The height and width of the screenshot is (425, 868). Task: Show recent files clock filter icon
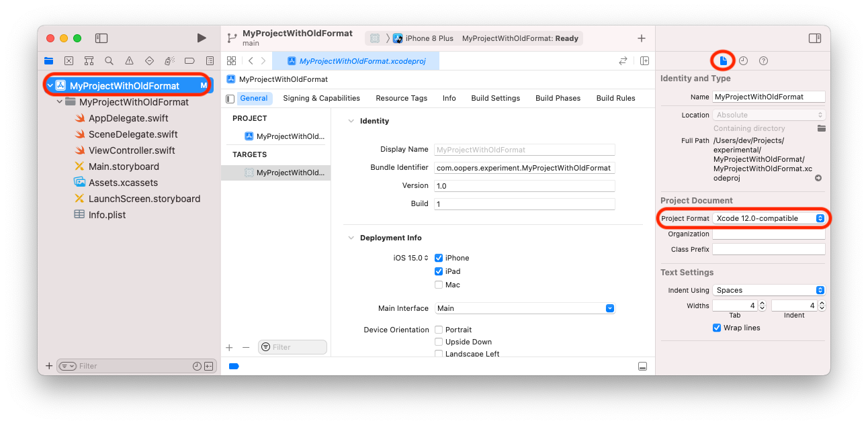[197, 366]
